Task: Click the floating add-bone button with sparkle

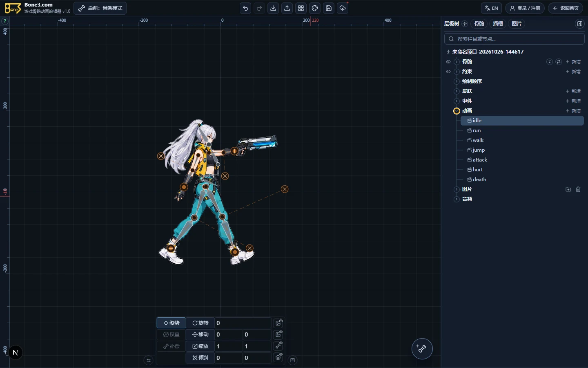Action: tap(422, 349)
